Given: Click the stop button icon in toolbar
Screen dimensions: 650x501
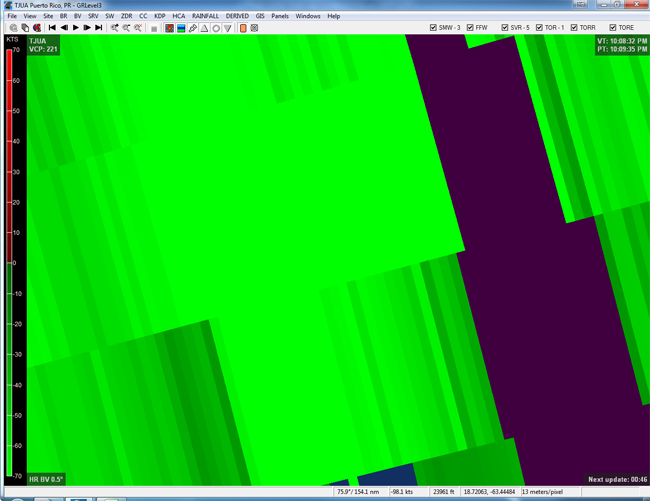Looking at the screenshot, I should pyautogui.click(x=154, y=28).
